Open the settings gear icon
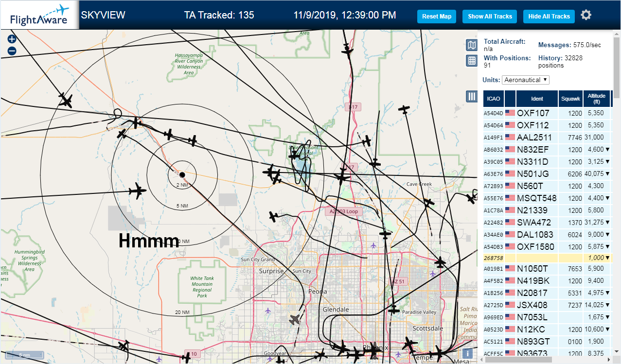Screen dimensions: 621x364 (586, 15)
